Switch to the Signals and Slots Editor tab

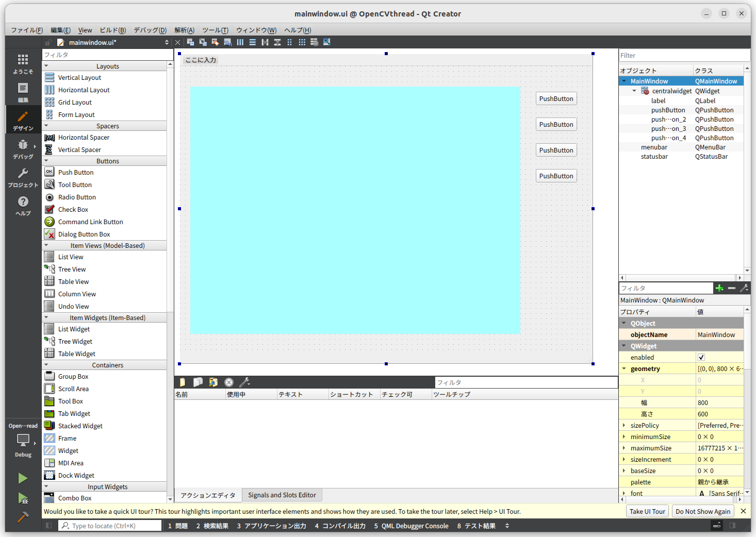pos(282,495)
